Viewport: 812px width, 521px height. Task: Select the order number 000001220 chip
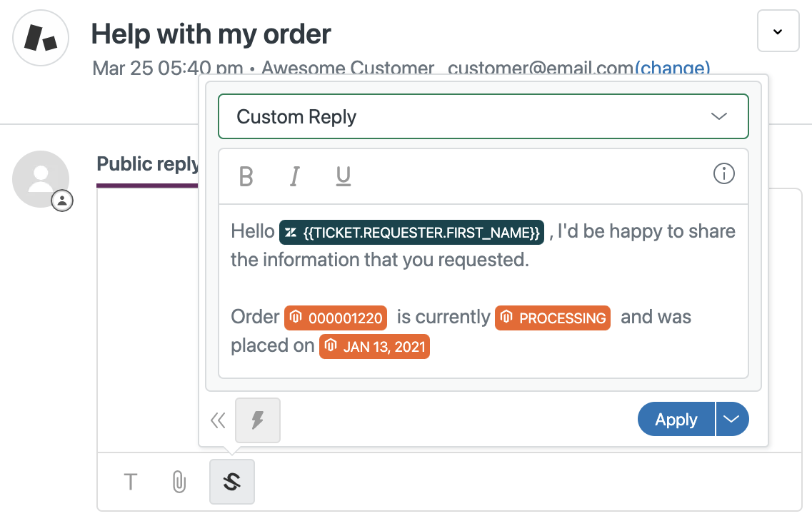(335, 318)
